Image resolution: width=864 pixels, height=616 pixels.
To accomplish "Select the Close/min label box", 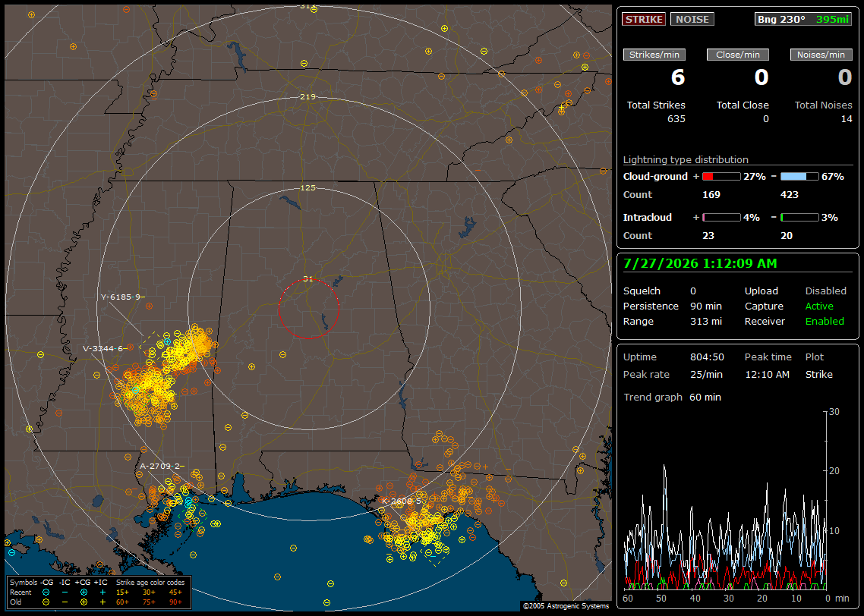I will pyautogui.click(x=738, y=55).
